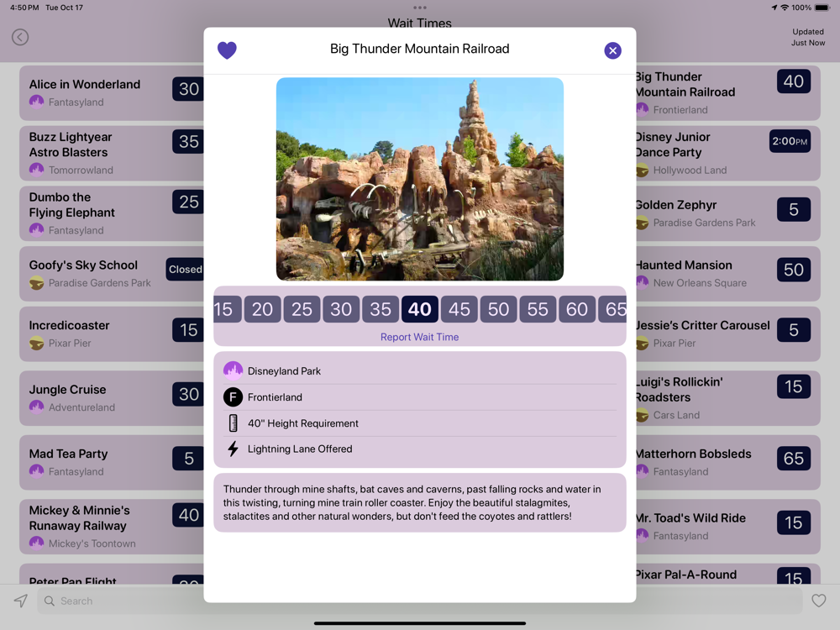Tap park icon under Dumbo the Flying Elephant

pos(36,230)
